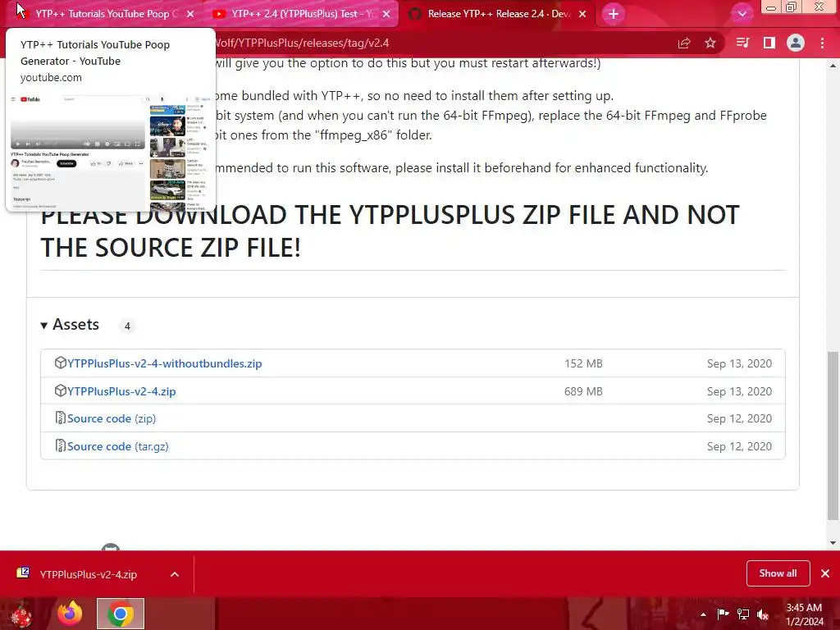This screenshot has width=840, height=630.
Task: Switch to YTP++ Tutorials YouTube Poop tab
Action: tap(102, 14)
